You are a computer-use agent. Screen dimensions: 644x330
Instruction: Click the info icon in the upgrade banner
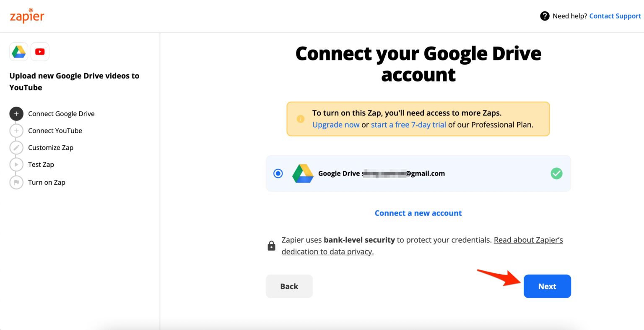tap(300, 119)
